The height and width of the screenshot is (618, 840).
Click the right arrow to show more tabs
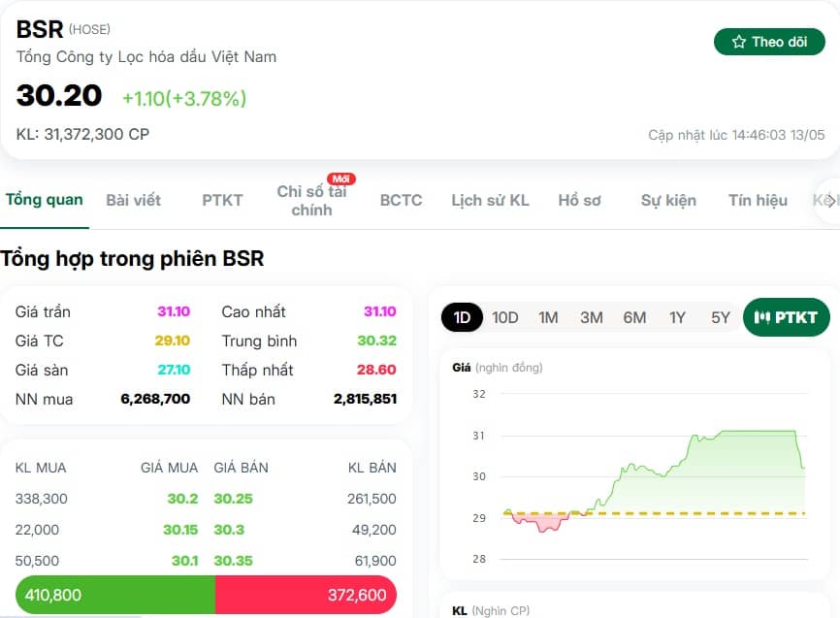tap(829, 201)
